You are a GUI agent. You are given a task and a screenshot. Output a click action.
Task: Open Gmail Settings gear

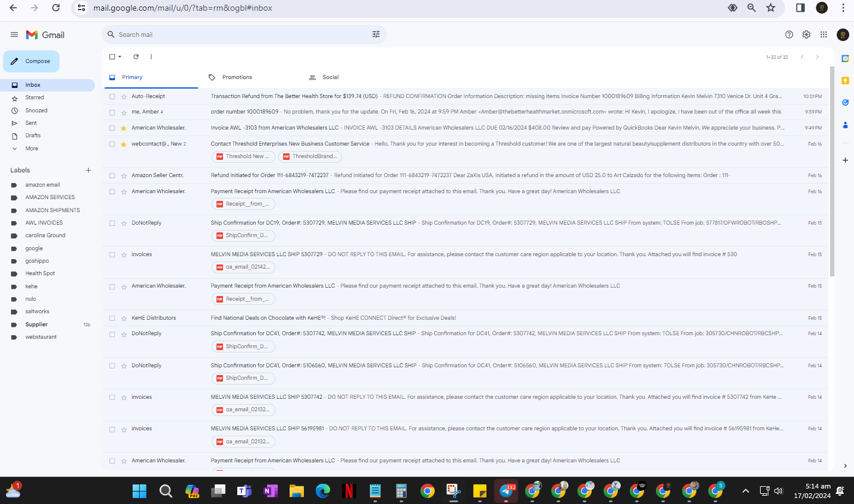(806, 34)
